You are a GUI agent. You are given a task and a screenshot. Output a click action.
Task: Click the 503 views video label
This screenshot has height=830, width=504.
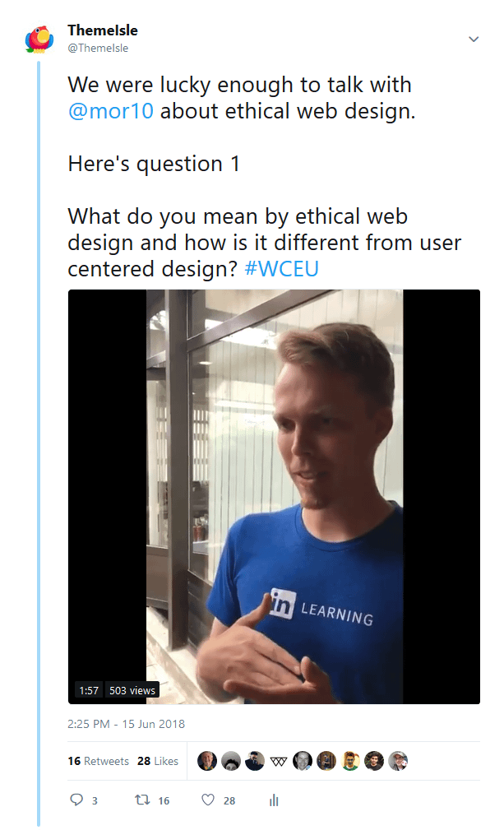132,690
